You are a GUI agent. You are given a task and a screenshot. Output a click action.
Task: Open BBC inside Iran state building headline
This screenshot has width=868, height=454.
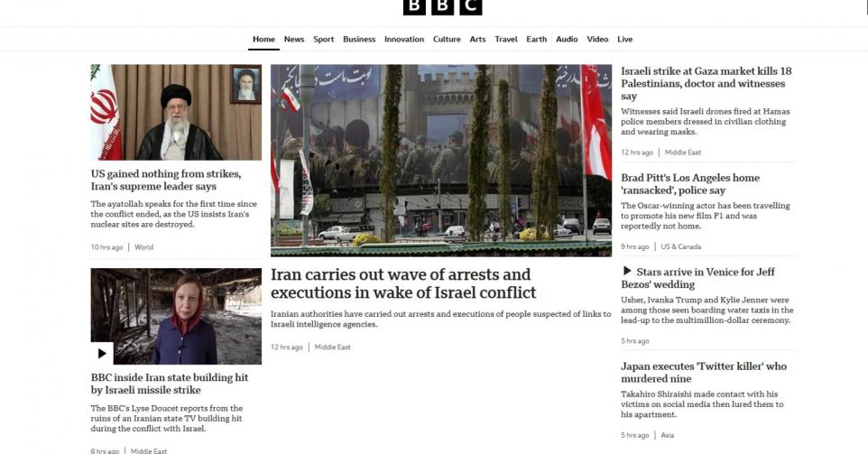(170, 383)
